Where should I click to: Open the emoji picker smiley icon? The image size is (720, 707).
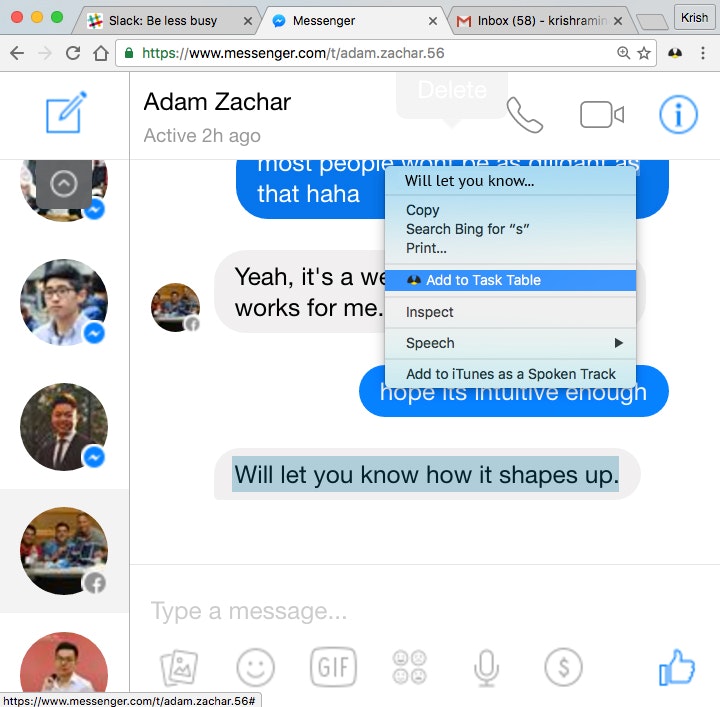click(x=255, y=667)
